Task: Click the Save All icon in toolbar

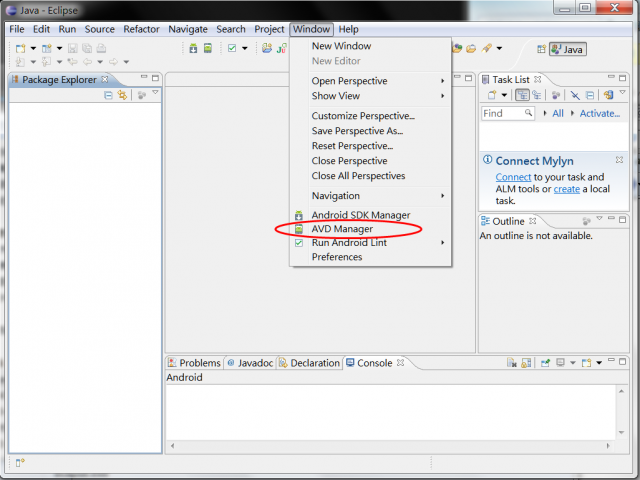Action: (x=87, y=49)
